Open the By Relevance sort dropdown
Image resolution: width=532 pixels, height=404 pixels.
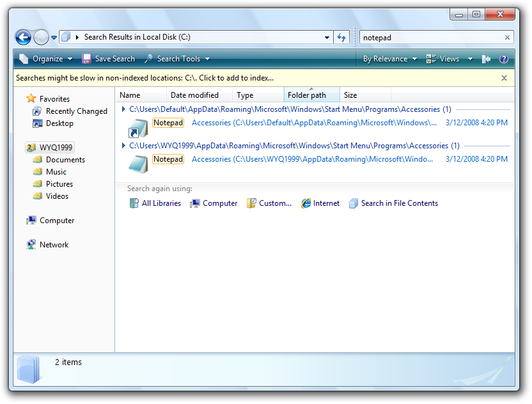[x=389, y=59]
